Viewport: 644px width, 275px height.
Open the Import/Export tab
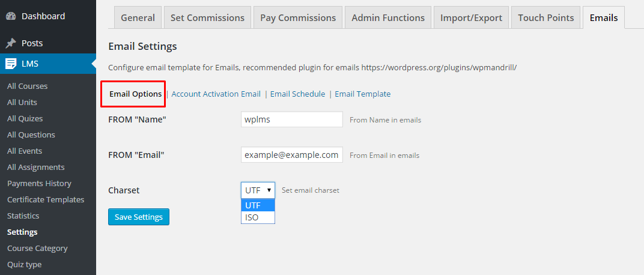pos(471,17)
